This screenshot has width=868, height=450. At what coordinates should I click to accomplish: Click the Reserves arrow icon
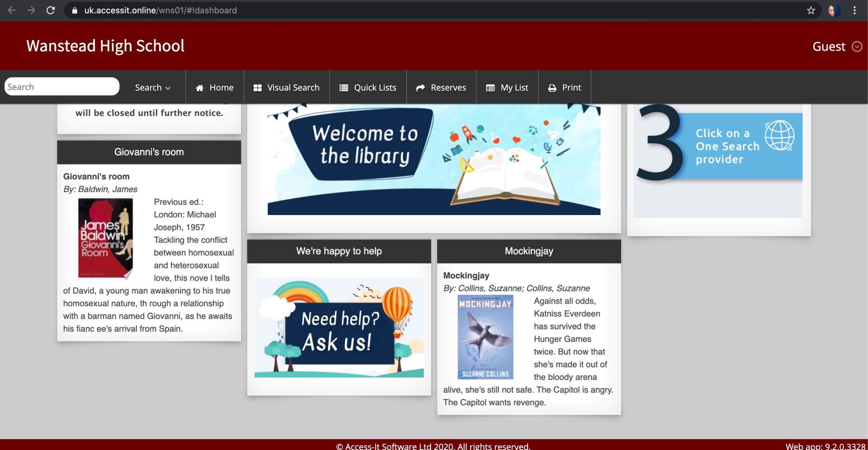tap(420, 88)
